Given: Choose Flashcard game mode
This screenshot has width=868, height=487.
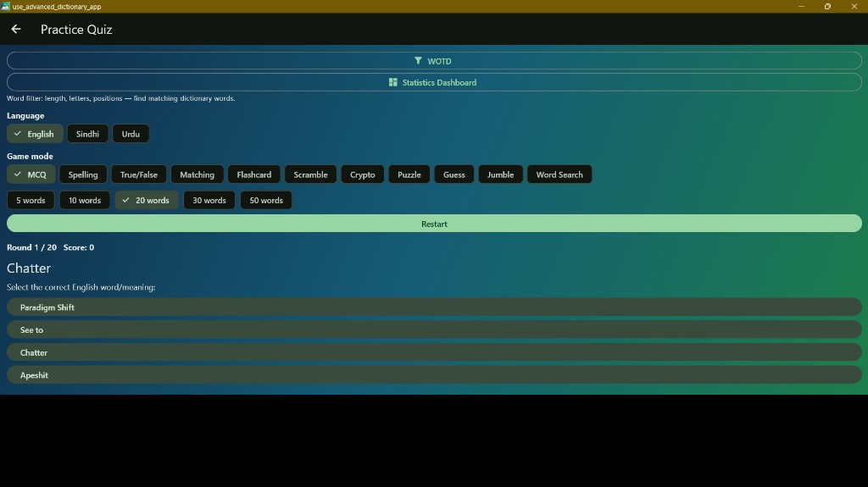Looking at the screenshot, I should click(254, 174).
